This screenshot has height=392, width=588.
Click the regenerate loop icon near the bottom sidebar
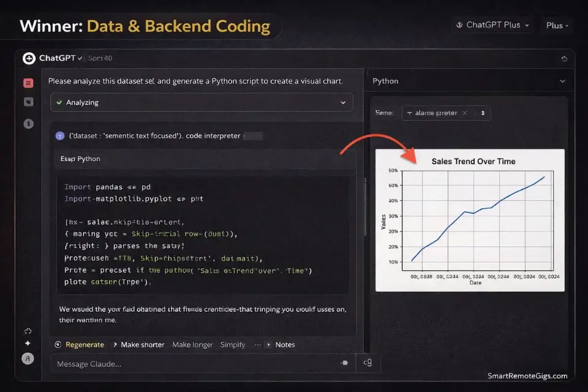[28, 330]
